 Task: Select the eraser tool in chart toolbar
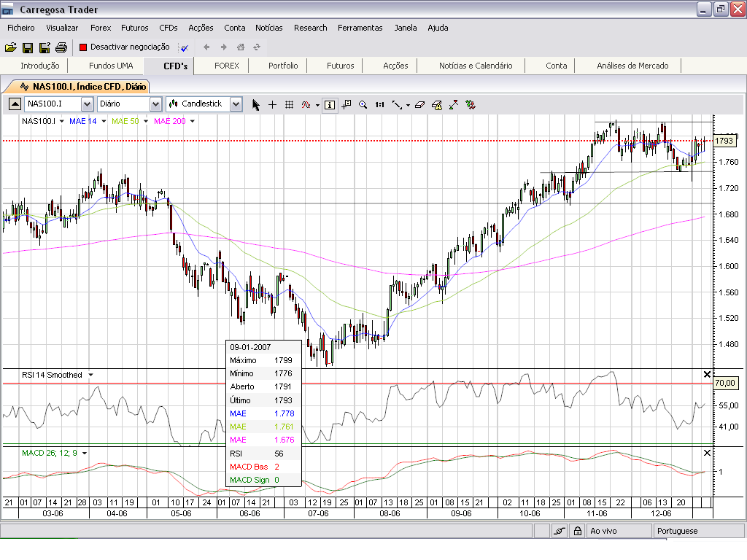(419, 104)
